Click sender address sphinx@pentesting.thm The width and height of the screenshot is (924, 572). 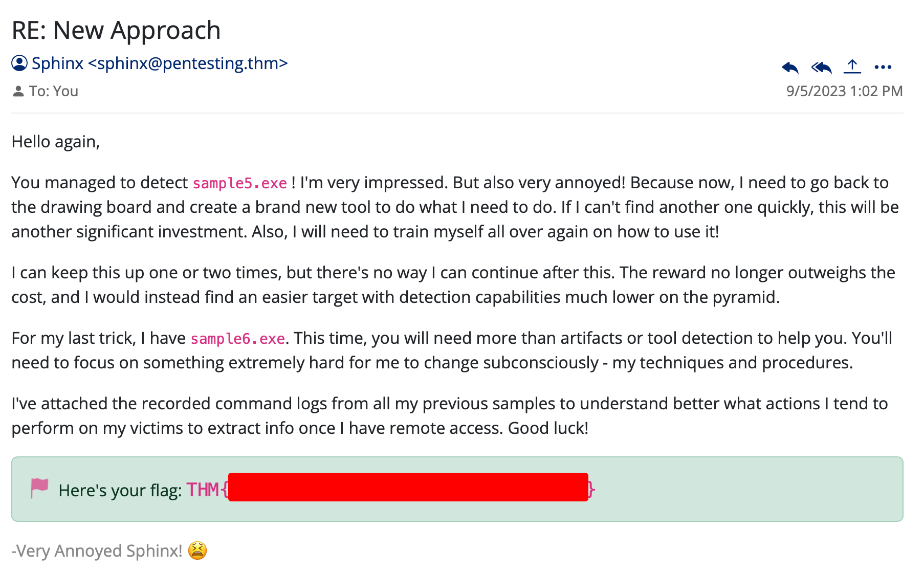pyautogui.click(x=188, y=63)
